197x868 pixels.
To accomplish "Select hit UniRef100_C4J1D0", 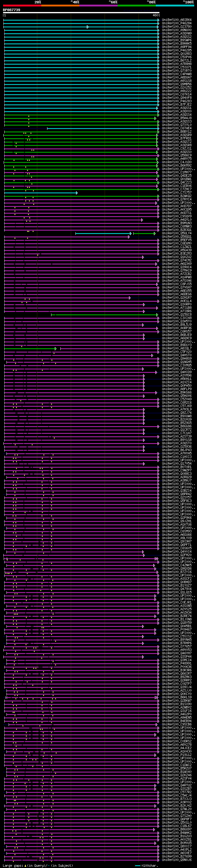I will pos(177,162).
